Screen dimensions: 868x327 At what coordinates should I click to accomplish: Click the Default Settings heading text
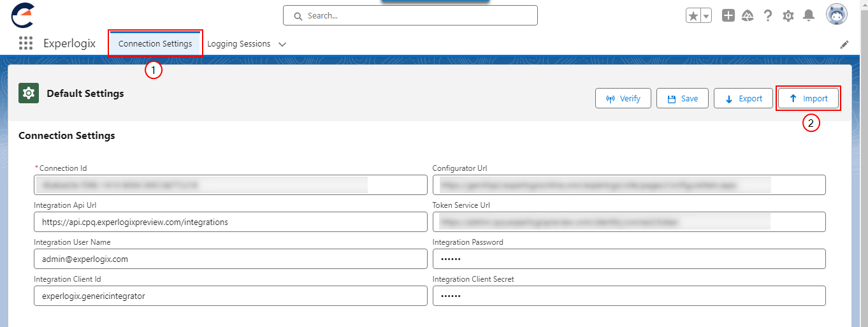coord(85,94)
